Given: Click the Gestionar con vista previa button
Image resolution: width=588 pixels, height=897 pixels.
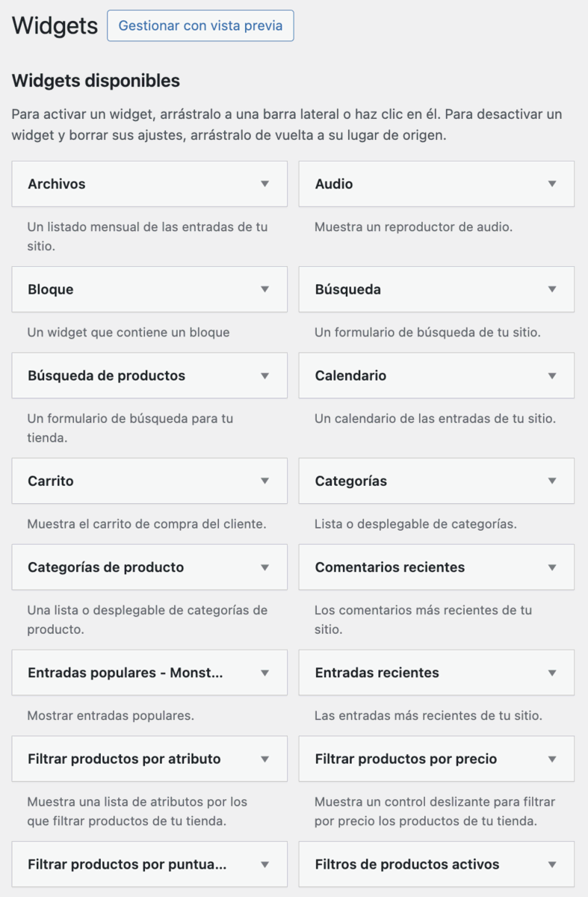Looking at the screenshot, I should 200,25.
